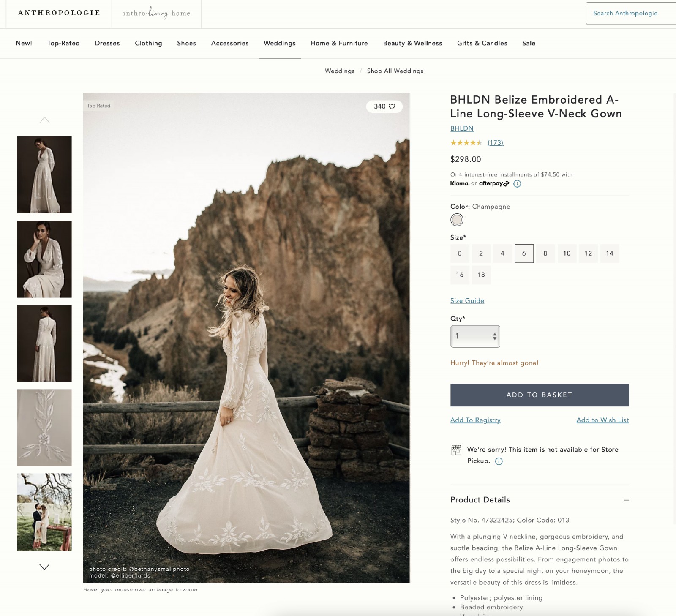Click the anthro living home logo
676x616 pixels.
(155, 13)
